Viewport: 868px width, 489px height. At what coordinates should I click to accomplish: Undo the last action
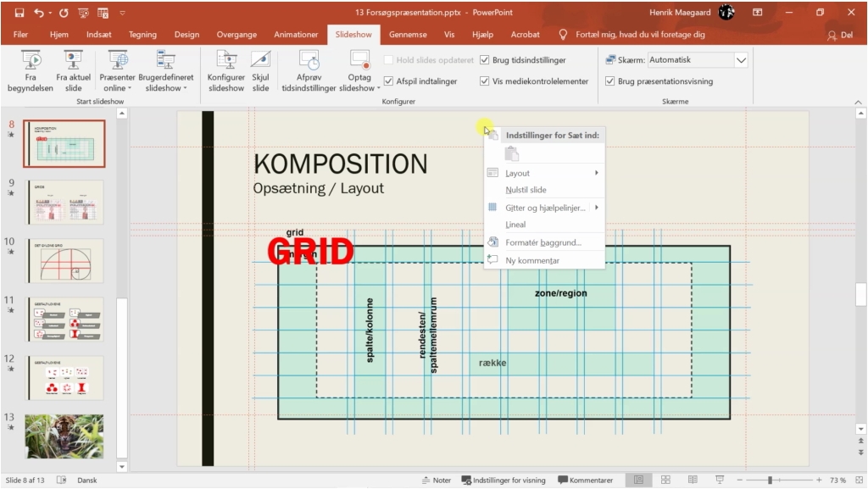point(38,12)
